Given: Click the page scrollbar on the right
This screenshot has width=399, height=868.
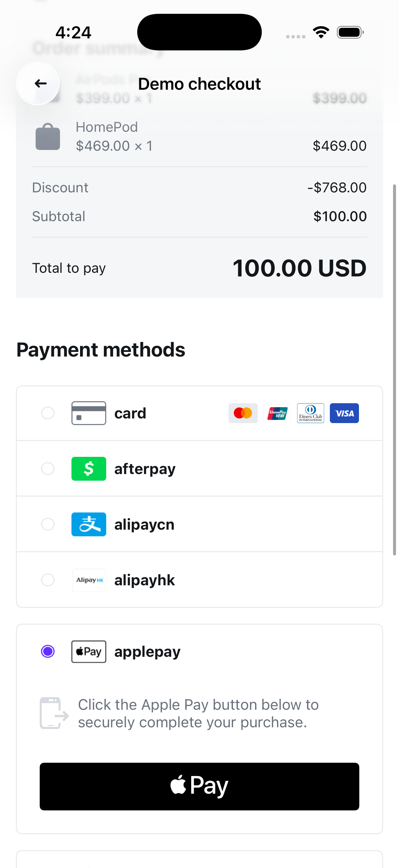Looking at the screenshot, I should coord(394,369).
